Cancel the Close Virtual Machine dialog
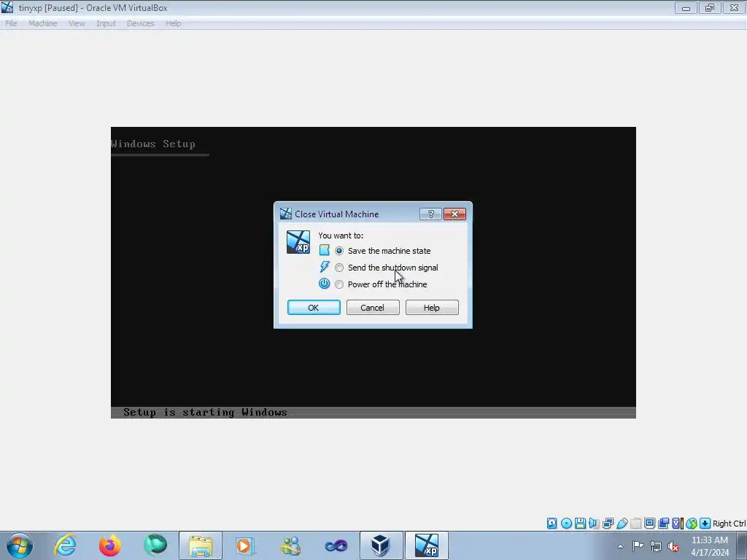Viewport: 747px width, 560px height. pos(373,308)
